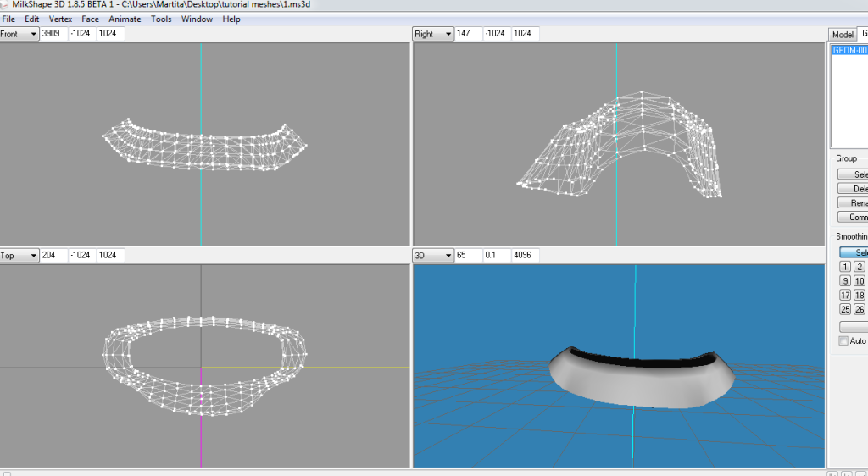868x476 pixels.
Task: Click smoothing group 18 button
Action: (x=860, y=296)
